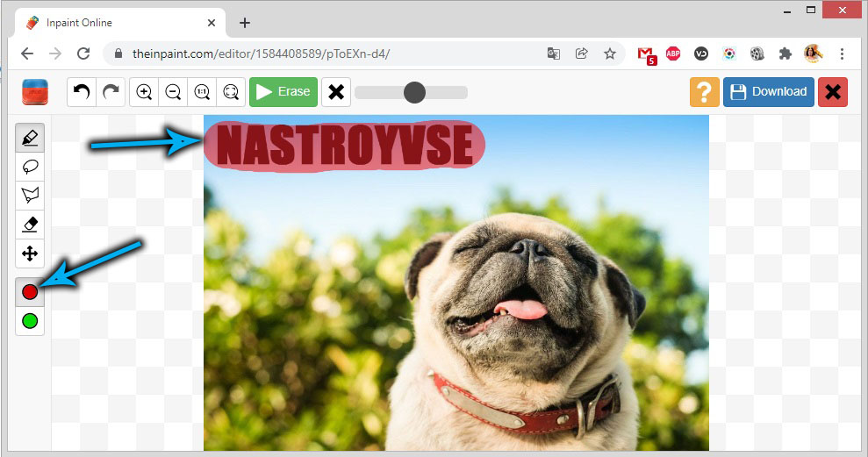This screenshot has width=868, height=457.
Task: Adjust the brush size slider handle
Action: [414, 92]
